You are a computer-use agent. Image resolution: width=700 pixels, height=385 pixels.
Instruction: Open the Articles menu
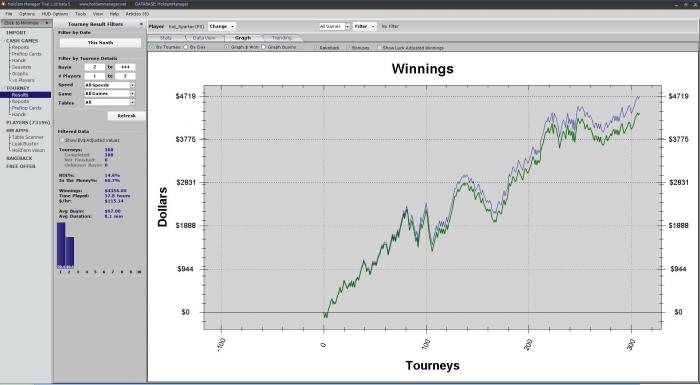tap(137, 14)
